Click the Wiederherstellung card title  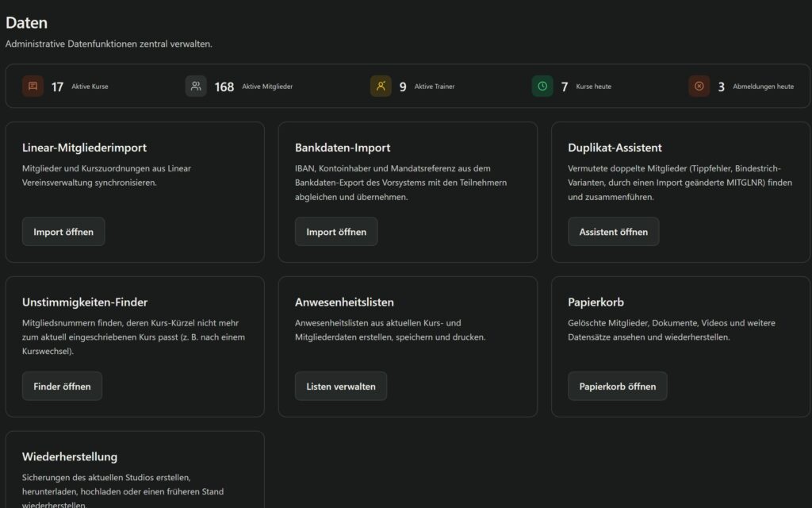coord(70,456)
